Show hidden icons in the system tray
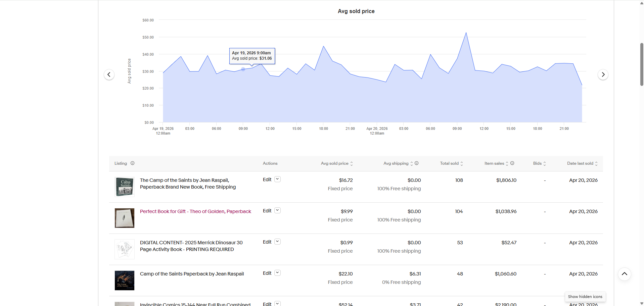644x306 pixels. [x=585, y=297]
